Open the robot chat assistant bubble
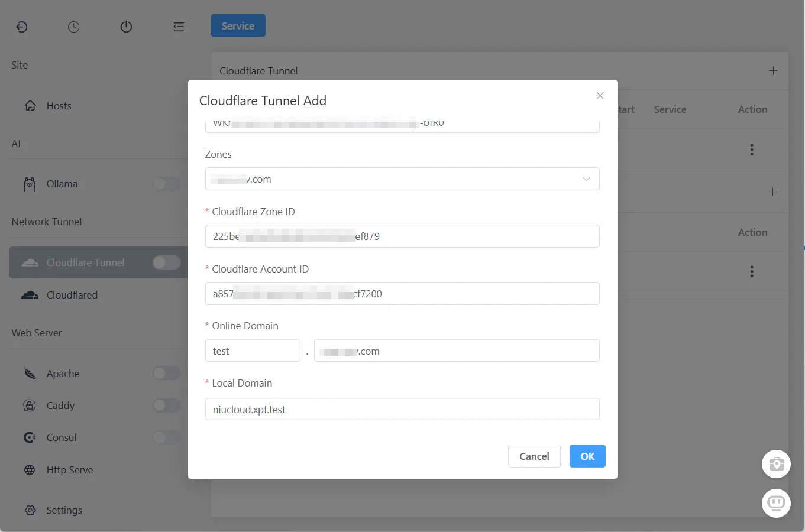Screen dimensions: 805x532 coord(776,503)
